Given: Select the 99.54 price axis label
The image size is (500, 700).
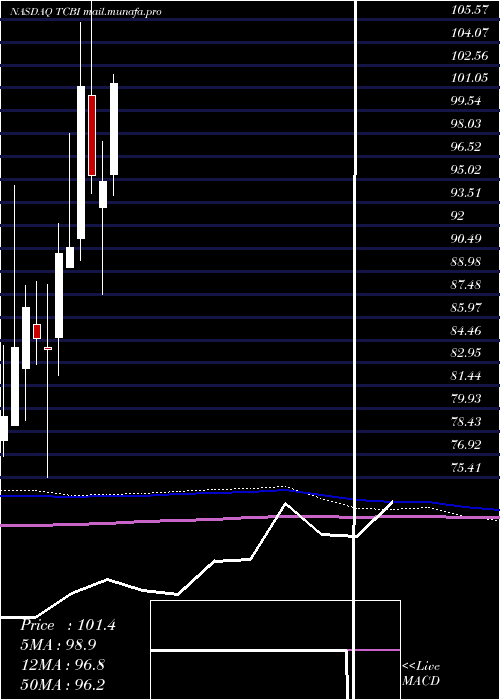Looking at the screenshot, I should pyautogui.click(x=466, y=101).
